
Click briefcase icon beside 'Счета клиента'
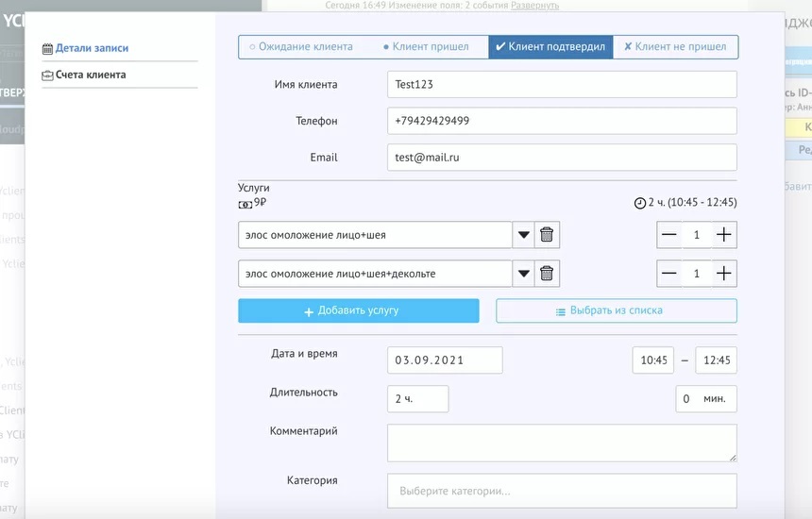[x=47, y=75]
